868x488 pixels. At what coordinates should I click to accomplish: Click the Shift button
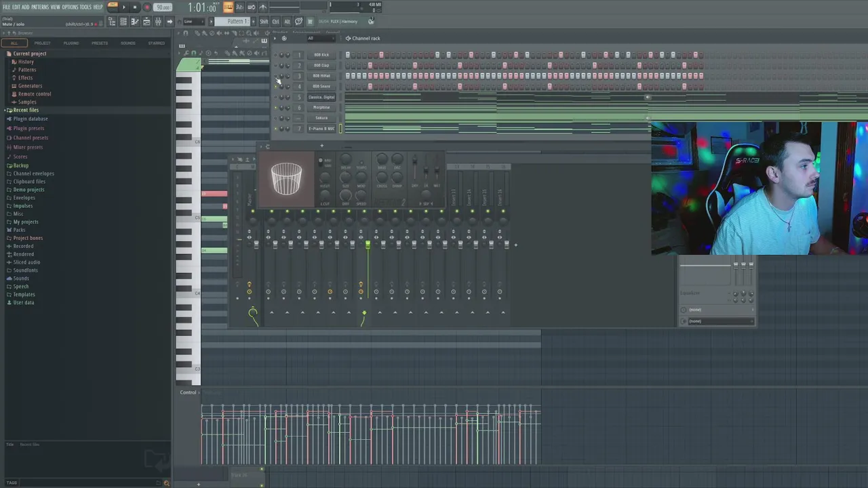(264, 21)
